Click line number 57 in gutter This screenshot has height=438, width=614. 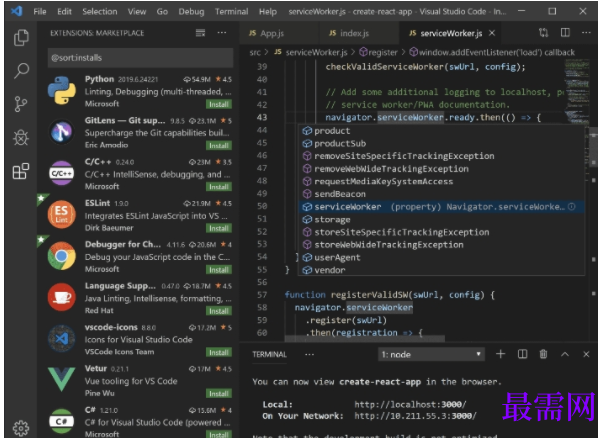point(262,295)
